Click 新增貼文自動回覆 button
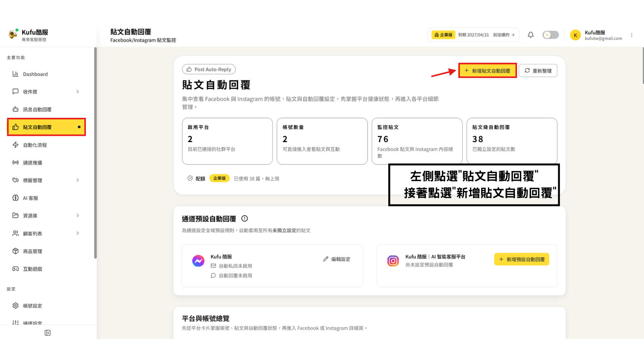The height and width of the screenshot is (362, 644). pos(487,71)
